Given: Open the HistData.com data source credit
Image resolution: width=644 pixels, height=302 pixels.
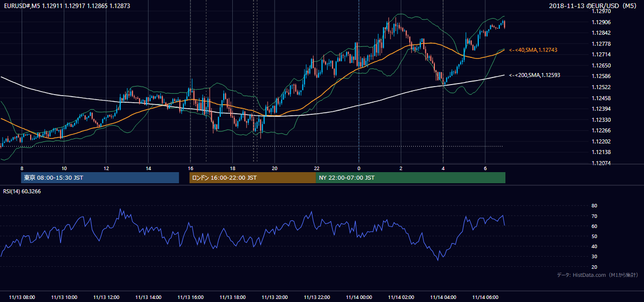Looking at the screenshot, I should [x=597, y=275].
